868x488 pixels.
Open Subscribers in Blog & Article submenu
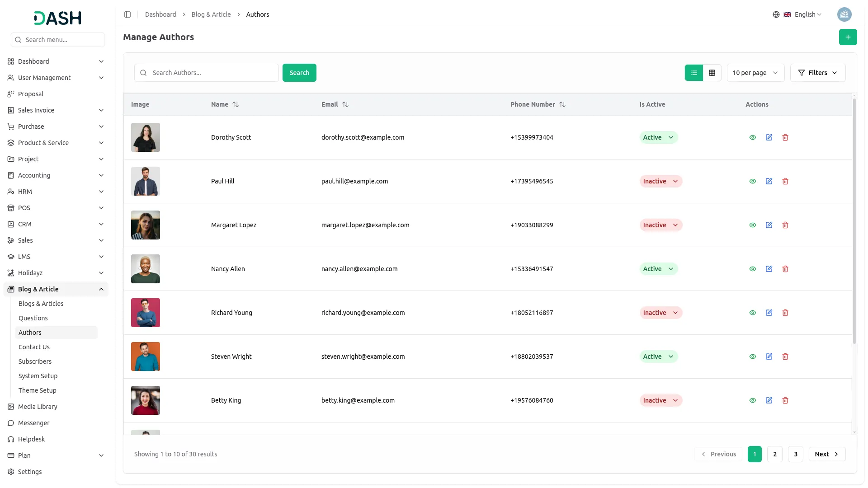tap(35, 361)
